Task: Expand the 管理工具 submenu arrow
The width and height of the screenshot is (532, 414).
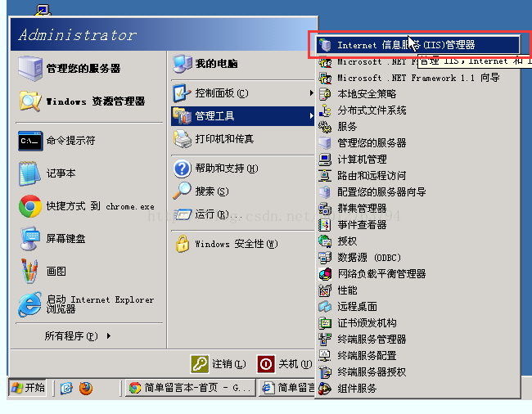Action: (x=311, y=116)
